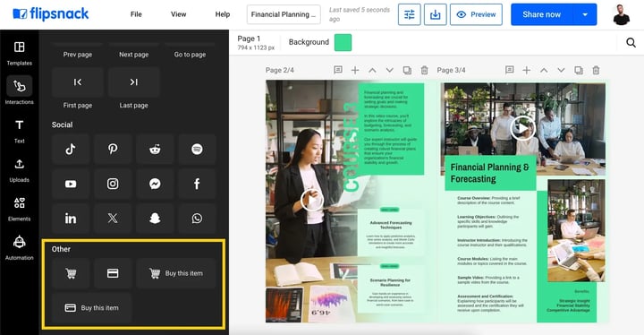Insert the TikTok social icon
644x335 pixels.
point(71,149)
